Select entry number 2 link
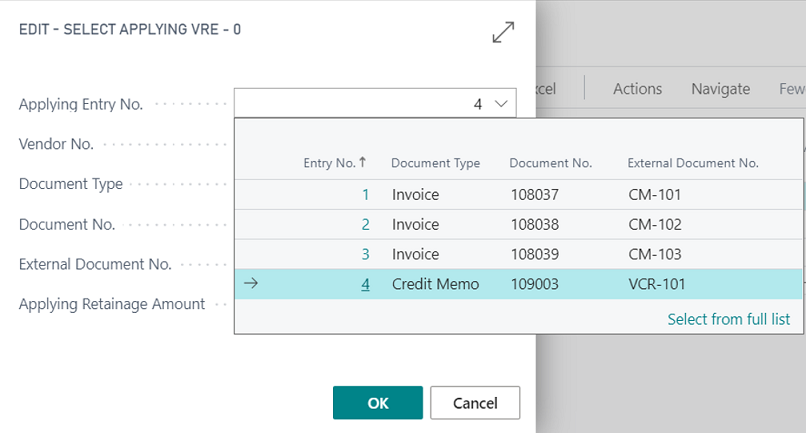 coord(365,225)
